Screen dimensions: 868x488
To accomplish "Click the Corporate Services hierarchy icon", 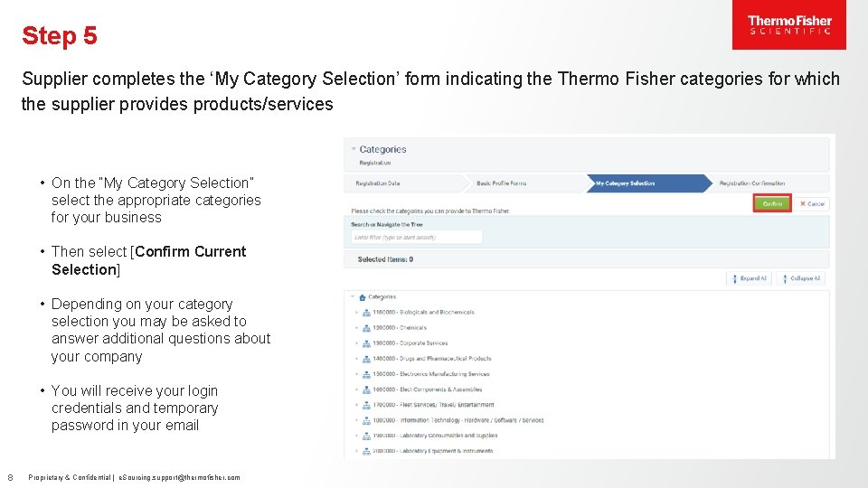I will [366, 343].
